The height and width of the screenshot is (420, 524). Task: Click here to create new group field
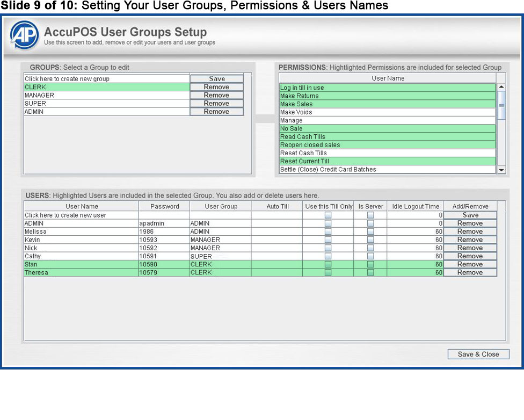107,78
